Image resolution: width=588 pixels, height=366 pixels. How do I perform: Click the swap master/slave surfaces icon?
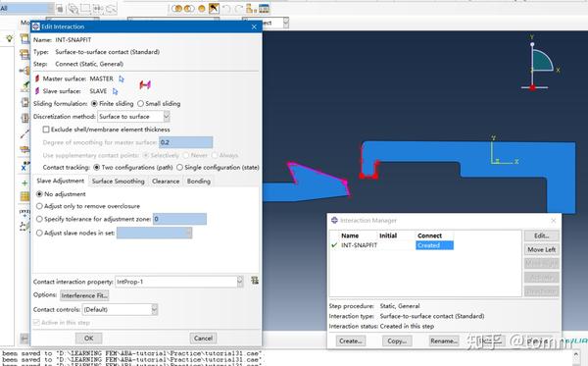pyautogui.click(x=145, y=84)
